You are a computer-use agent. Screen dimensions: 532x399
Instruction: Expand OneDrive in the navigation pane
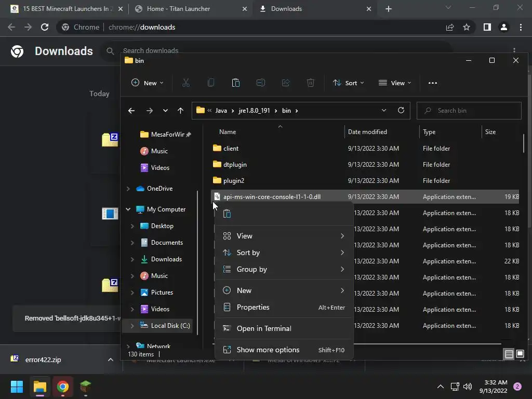(x=128, y=189)
